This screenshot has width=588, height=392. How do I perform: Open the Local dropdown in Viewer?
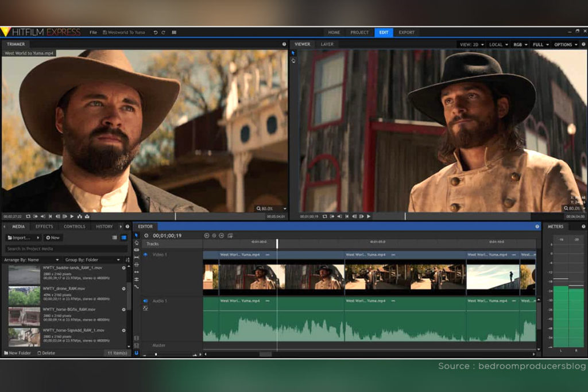pos(498,45)
